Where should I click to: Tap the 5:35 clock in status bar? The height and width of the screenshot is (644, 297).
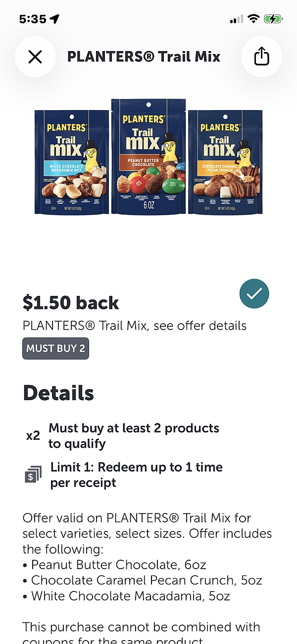[x=33, y=19]
